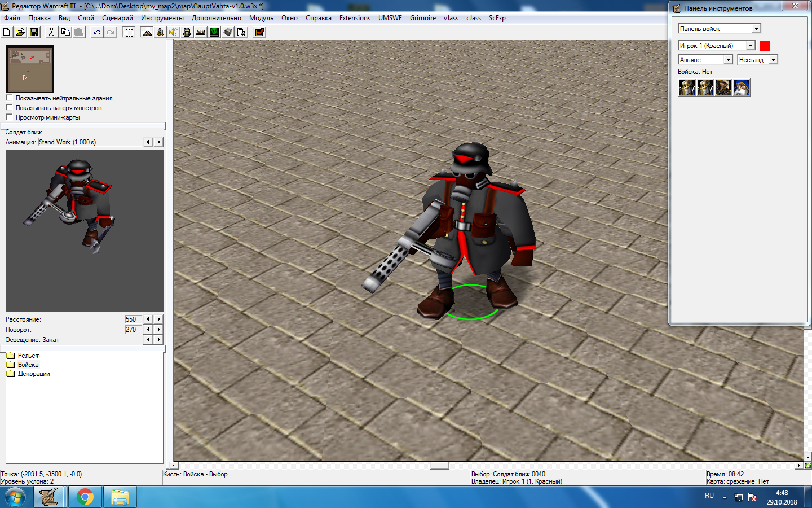Open the Сценарий menu
The height and width of the screenshot is (508, 812).
point(117,18)
